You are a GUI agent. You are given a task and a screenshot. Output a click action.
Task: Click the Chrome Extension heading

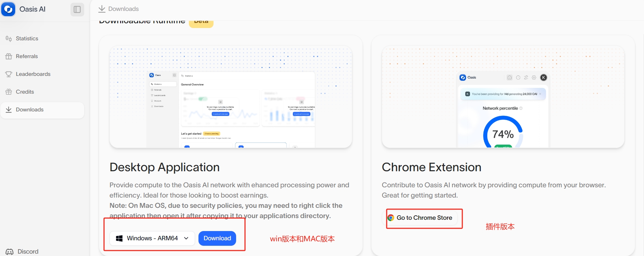tap(432, 167)
